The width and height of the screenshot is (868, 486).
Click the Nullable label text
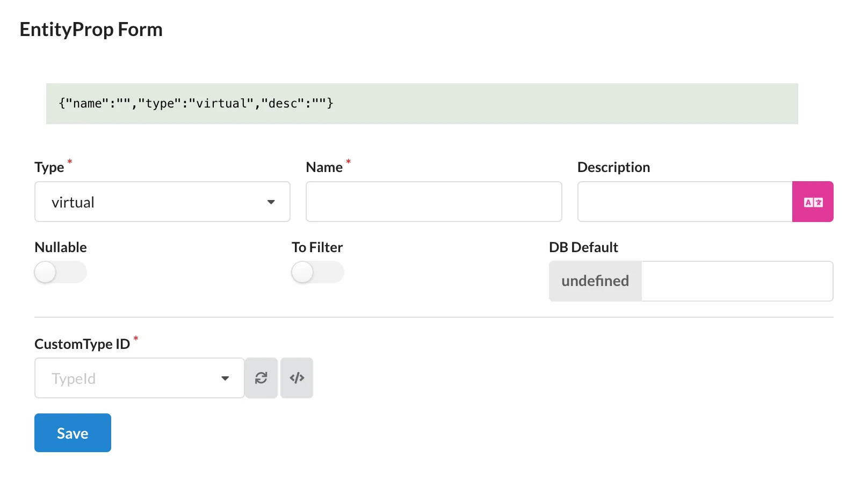61,247
